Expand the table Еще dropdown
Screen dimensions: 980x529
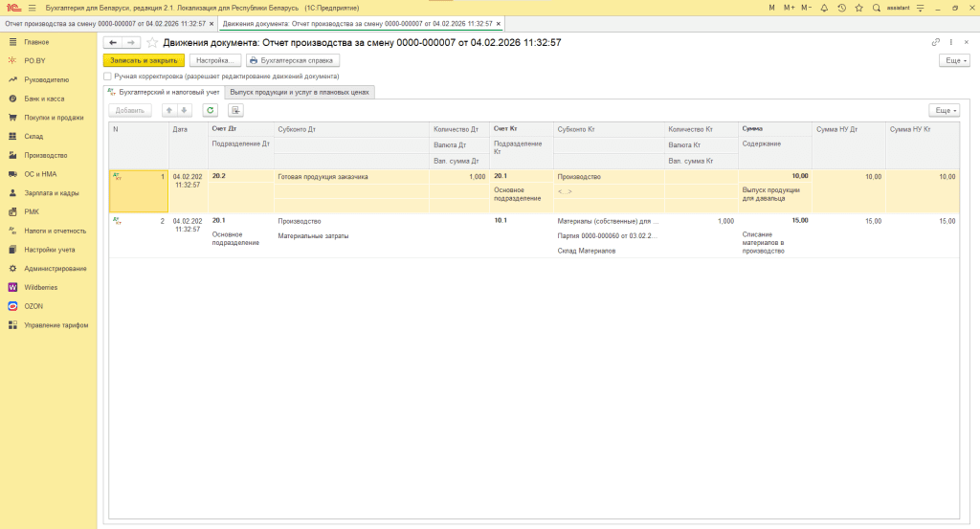[945, 111]
